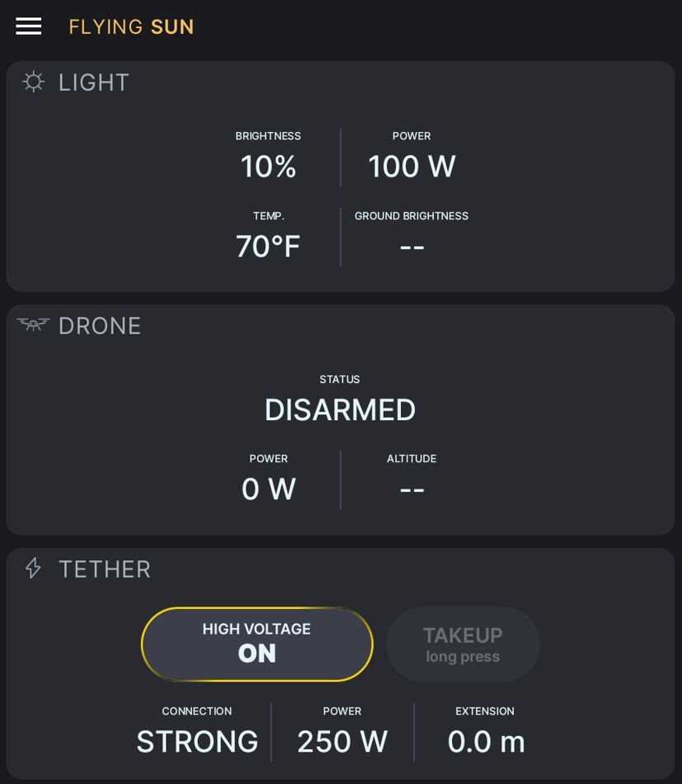Select the 0.0 m extension value
The width and height of the screenshot is (682, 784).
[x=486, y=741]
